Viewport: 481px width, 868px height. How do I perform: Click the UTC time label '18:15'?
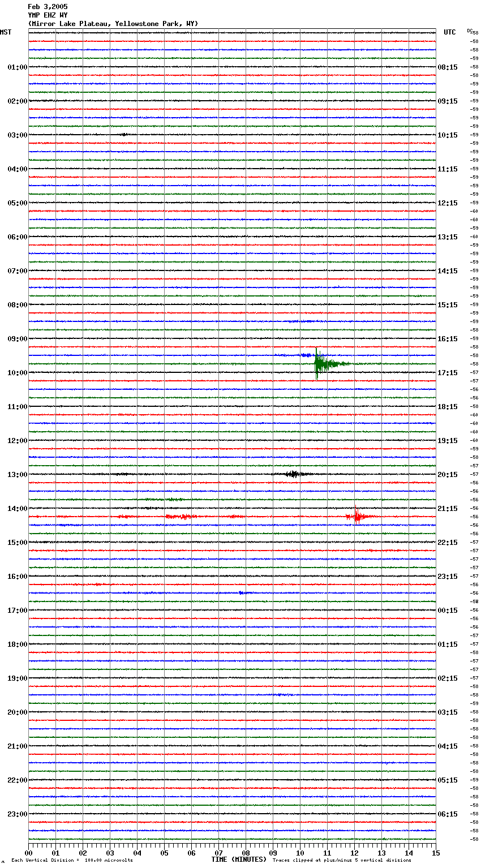click(x=448, y=407)
